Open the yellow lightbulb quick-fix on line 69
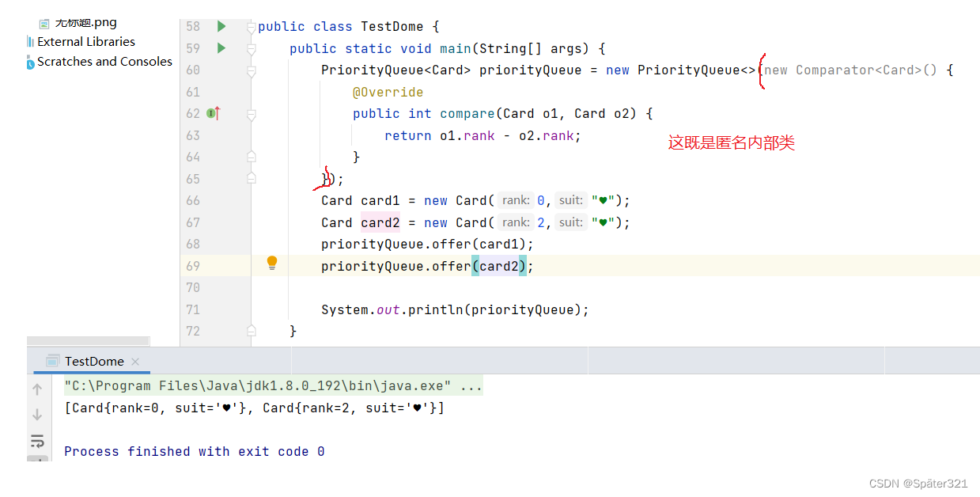 (272, 263)
